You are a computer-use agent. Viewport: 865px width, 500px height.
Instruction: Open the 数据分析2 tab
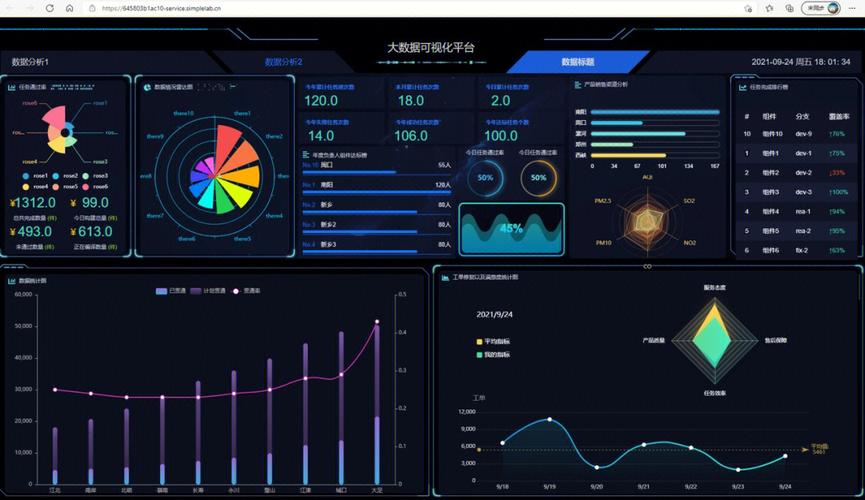click(283, 62)
